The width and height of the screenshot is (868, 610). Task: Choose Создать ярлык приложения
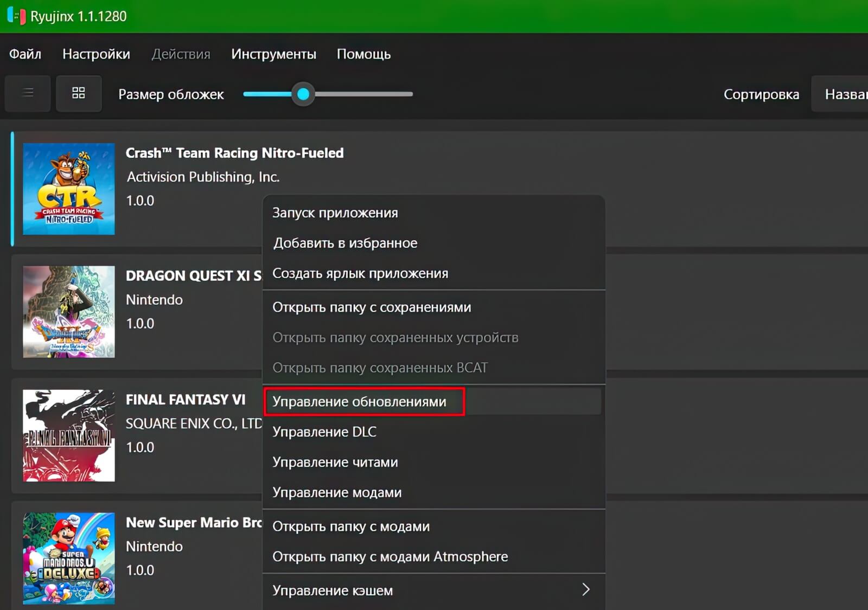[x=433, y=273]
